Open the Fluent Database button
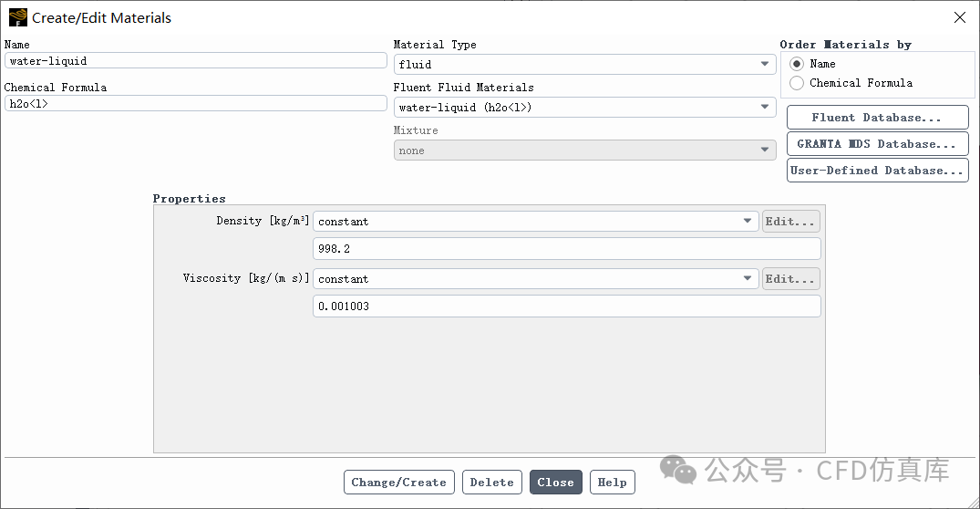Screen dimensions: 980x509 click(x=878, y=118)
